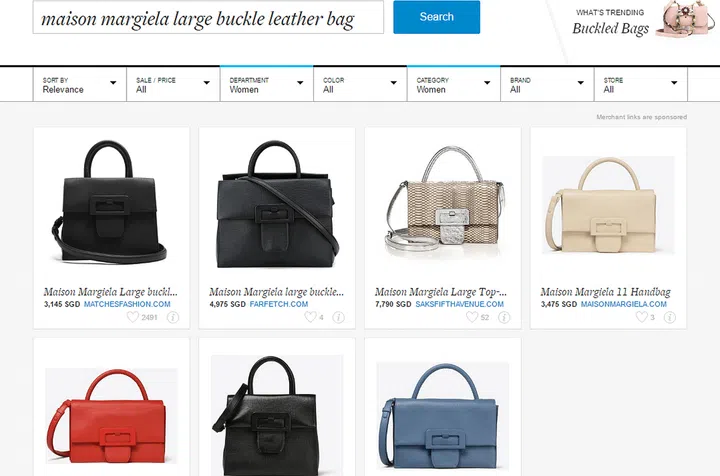Show info icon details for the Farfetch bag
The width and height of the screenshot is (720, 476).
pyautogui.click(x=338, y=317)
